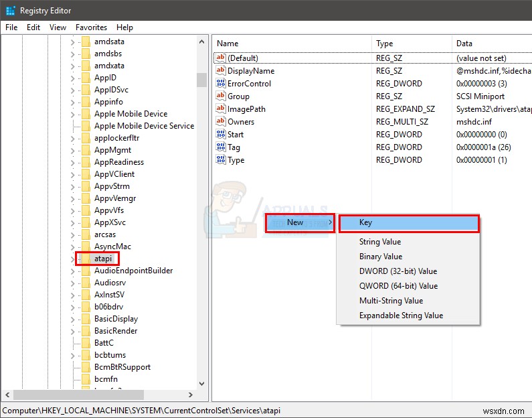Click the tree horizontal scroll right arrow
The image size is (532, 418).
click(x=191, y=395)
